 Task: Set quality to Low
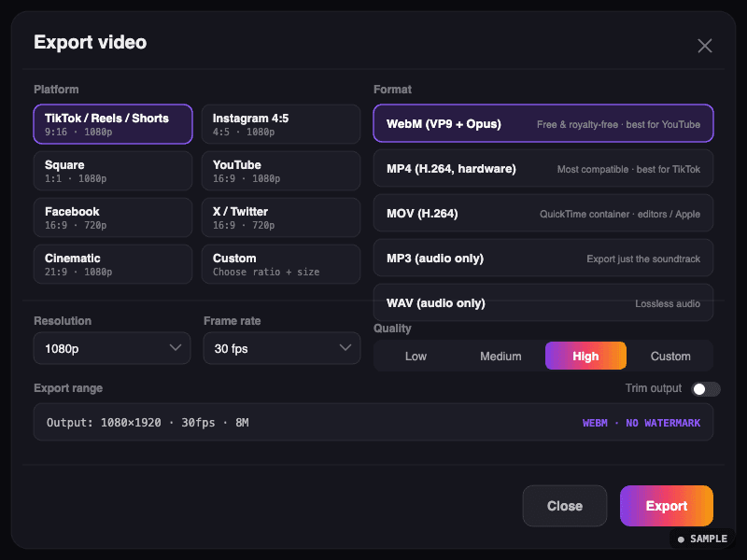coord(416,356)
